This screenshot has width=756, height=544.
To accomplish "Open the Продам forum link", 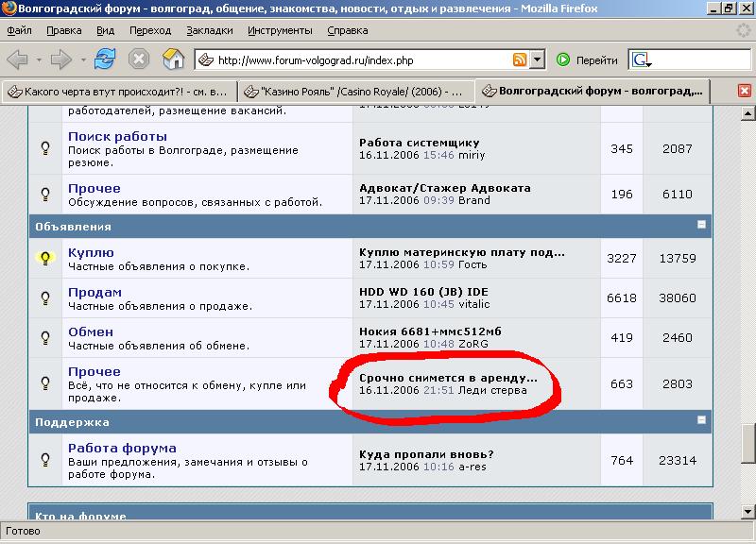I will (x=94, y=293).
